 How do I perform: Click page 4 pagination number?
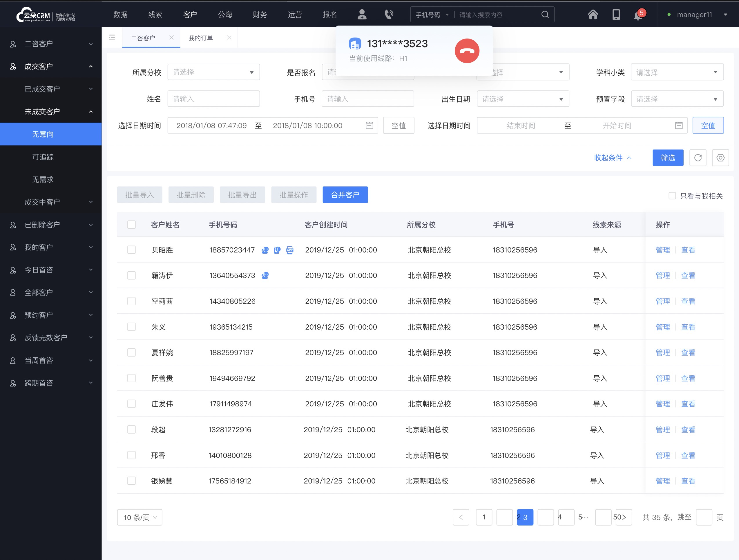(559, 517)
